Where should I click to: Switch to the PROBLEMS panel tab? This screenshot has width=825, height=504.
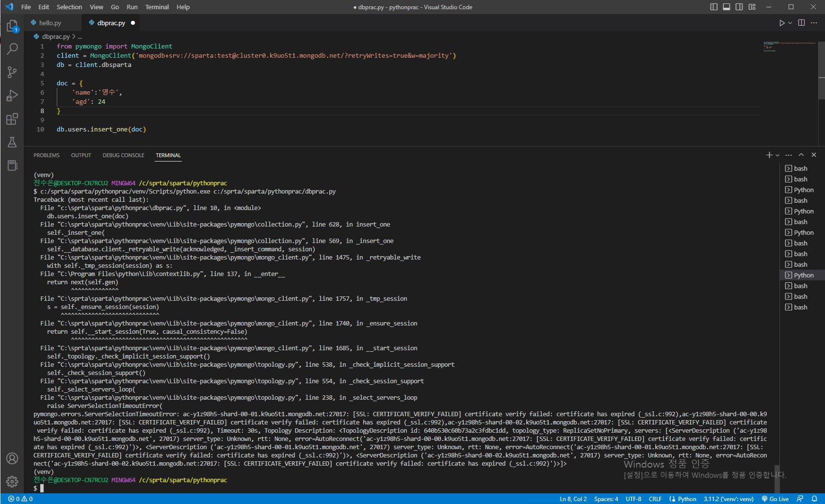tap(47, 155)
